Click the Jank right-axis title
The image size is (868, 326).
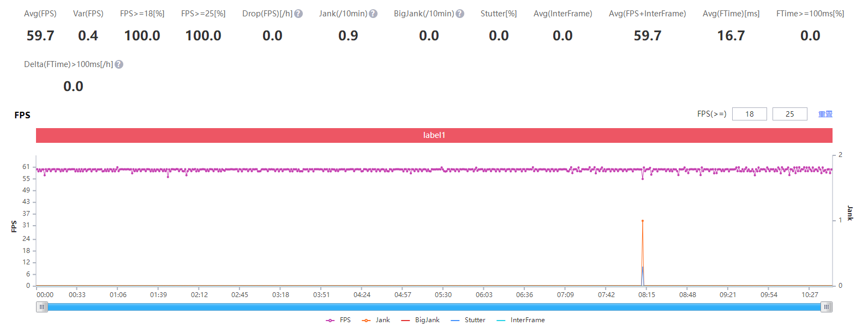850,213
